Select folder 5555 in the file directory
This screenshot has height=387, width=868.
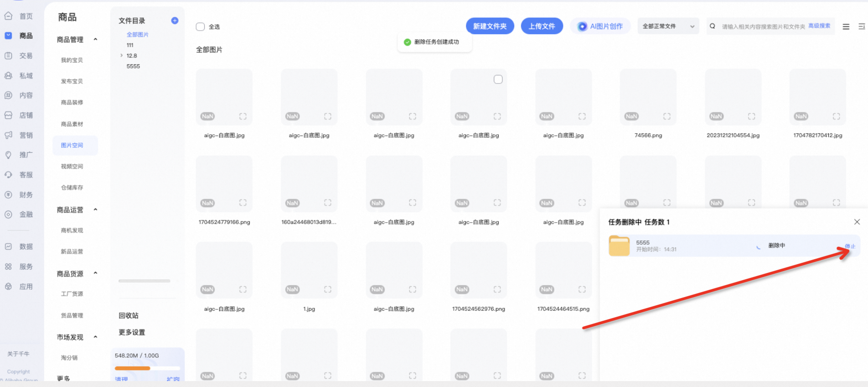click(133, 66)
